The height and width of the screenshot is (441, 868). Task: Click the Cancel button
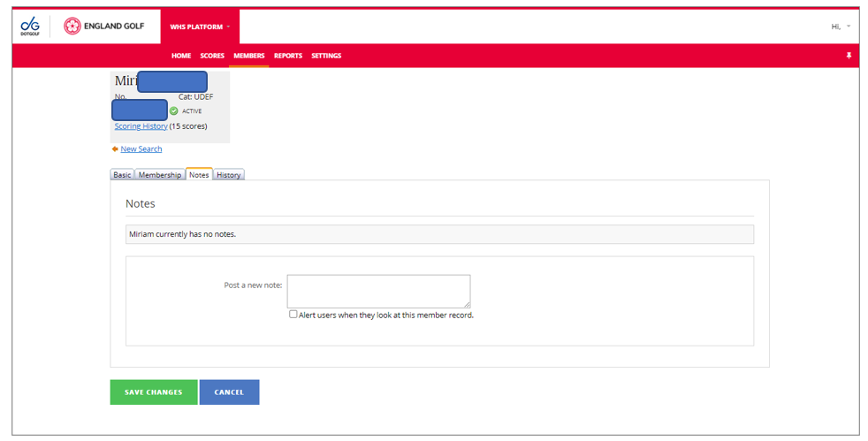[x=229, y=392]
